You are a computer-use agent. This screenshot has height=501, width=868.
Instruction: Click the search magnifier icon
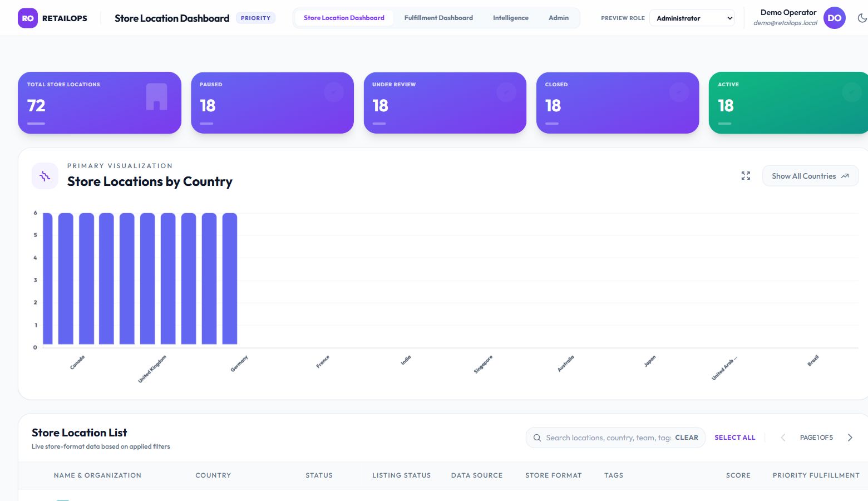pyautogui.click(x=537, y=438)
